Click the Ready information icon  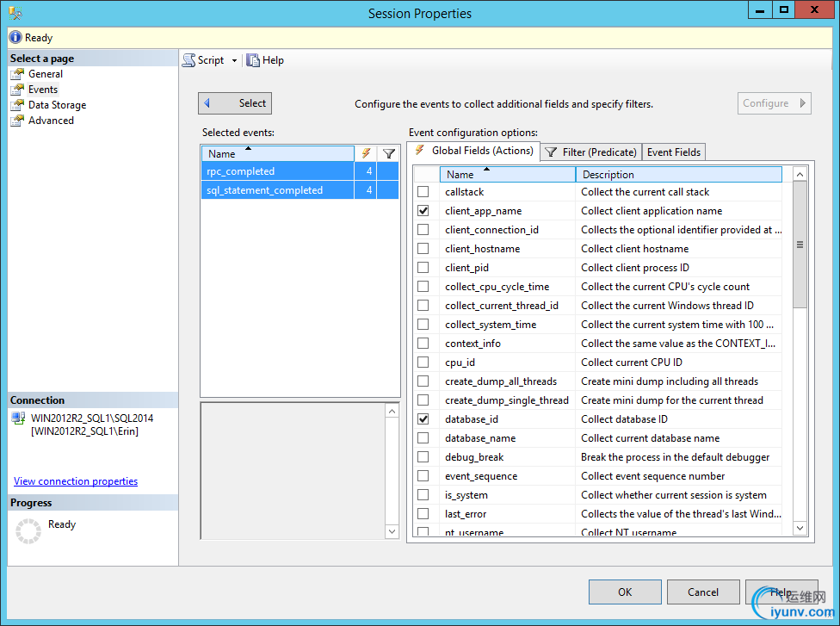[16, 38]
